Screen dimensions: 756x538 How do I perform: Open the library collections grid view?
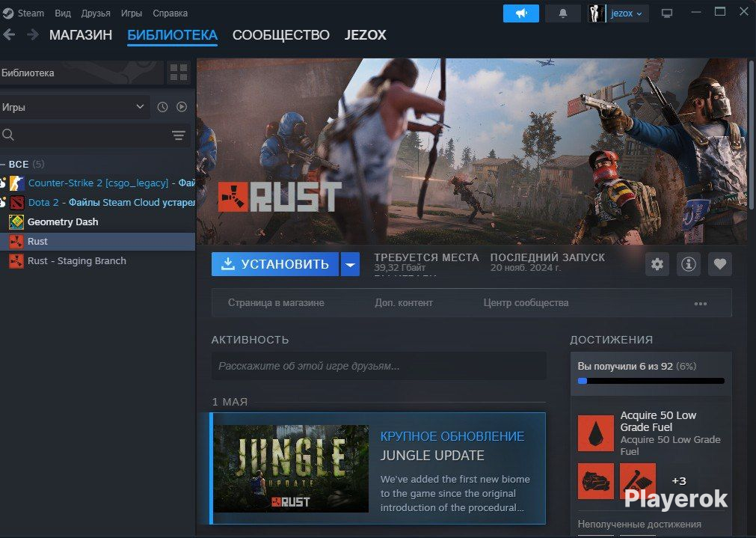coord(179,73)
